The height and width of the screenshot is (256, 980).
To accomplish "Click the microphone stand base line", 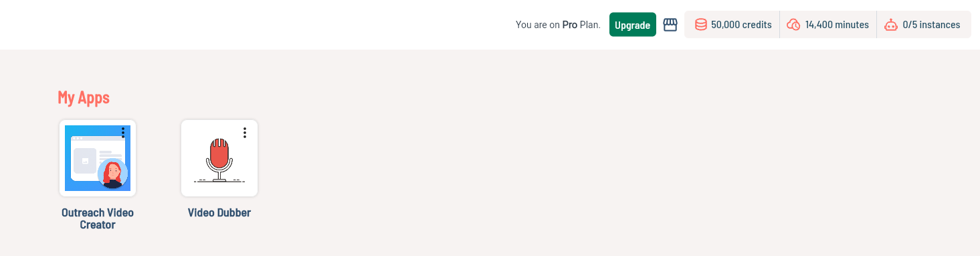I will 219,181.
